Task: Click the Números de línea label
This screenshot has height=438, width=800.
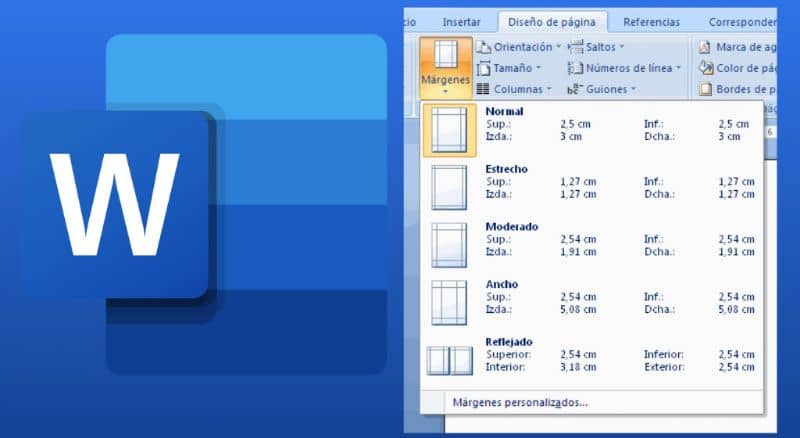Action: click(629, 68)
